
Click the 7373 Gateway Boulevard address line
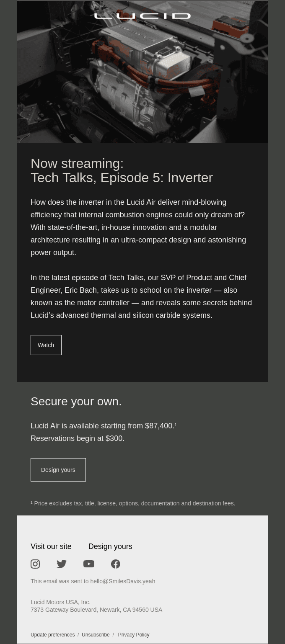(96, 610)
